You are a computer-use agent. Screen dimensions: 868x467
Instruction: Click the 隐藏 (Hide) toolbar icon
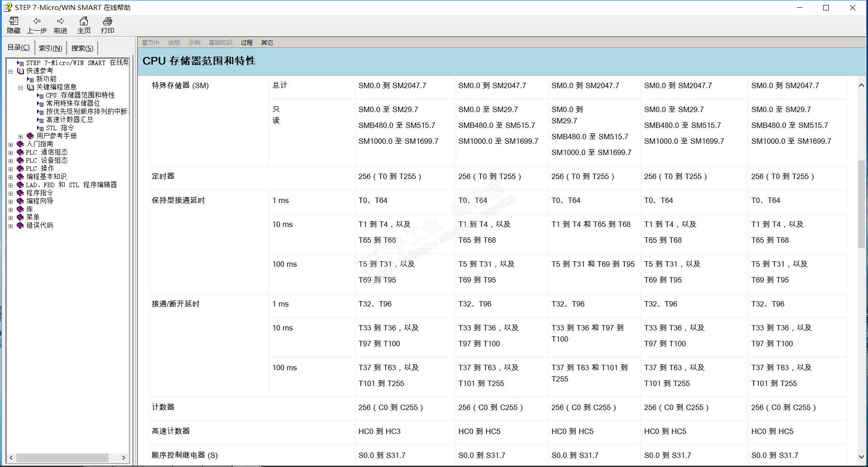click(14, 21)
